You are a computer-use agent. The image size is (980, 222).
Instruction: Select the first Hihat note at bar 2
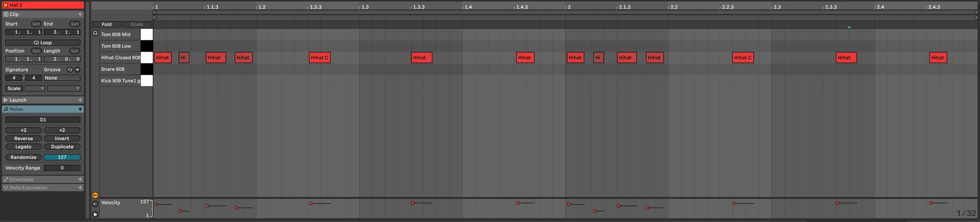(575, 58)
